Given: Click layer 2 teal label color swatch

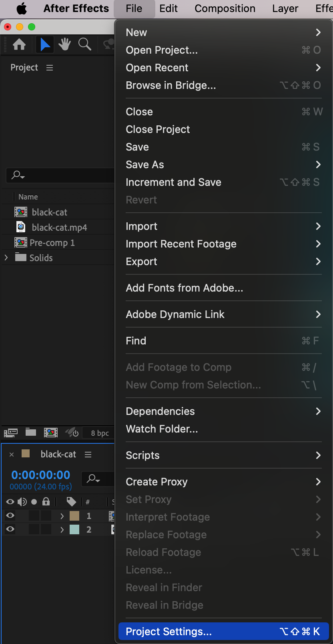Looking at the screenshot, I should [x=74, y=529].
